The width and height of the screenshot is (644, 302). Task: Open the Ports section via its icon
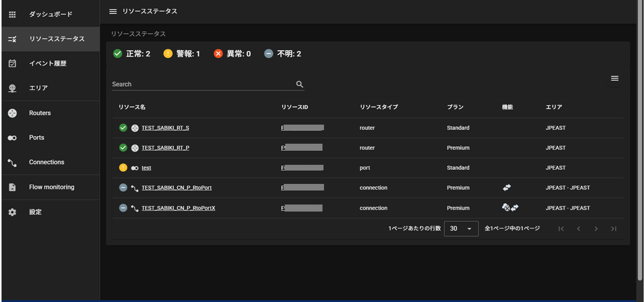tap(12, 137)
